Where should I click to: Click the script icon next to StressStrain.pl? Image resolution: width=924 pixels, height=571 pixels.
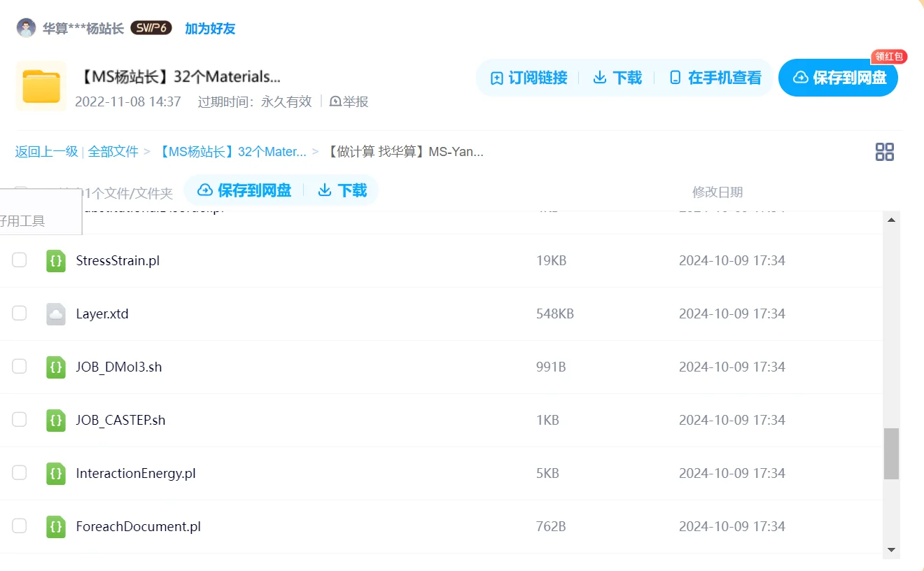(55, 260)
